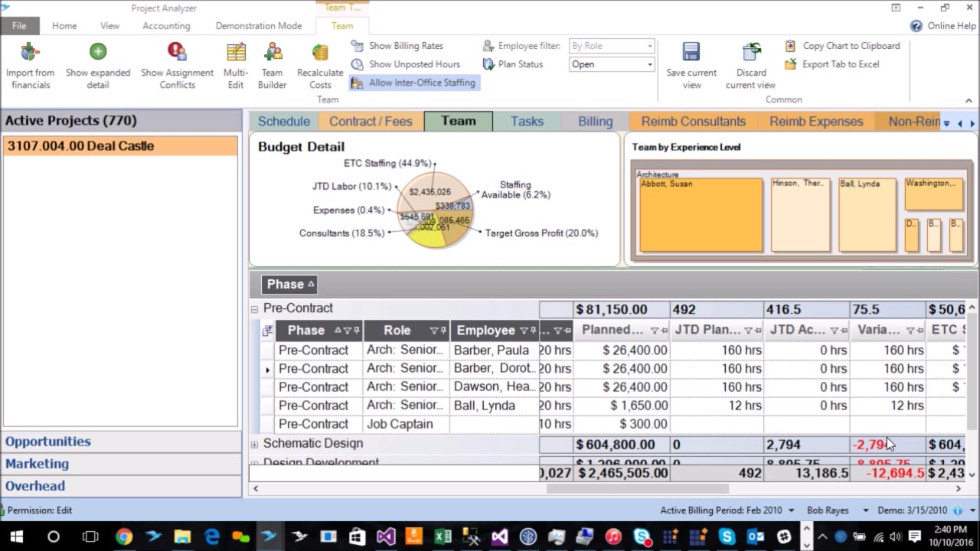Open the Demonstration Mode tab
Image resolution: width=980 pixels, height=551 pixels.
(259, 26)
